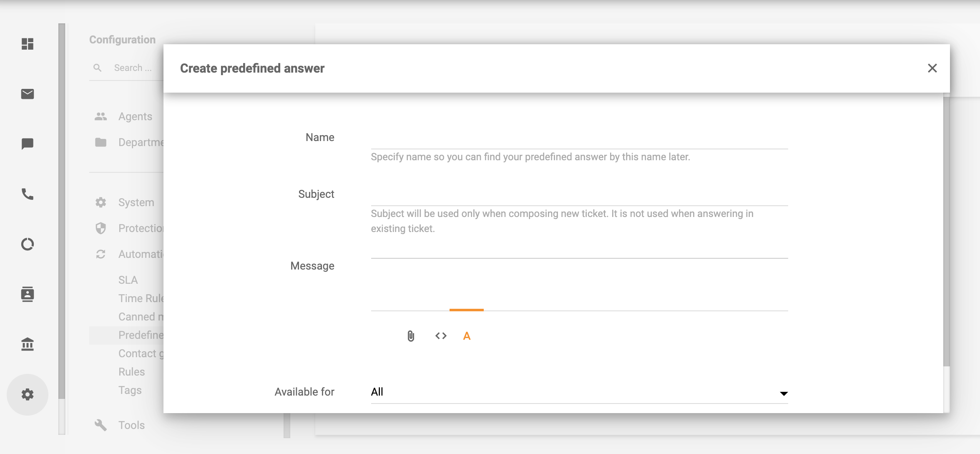Screen dimensions: 980x454
Task: Select the System configuration entry
Action: point(136,202)
